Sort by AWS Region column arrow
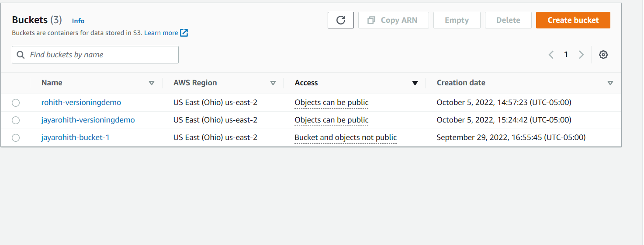Viewport: 644px width, 245px height. 273,83
